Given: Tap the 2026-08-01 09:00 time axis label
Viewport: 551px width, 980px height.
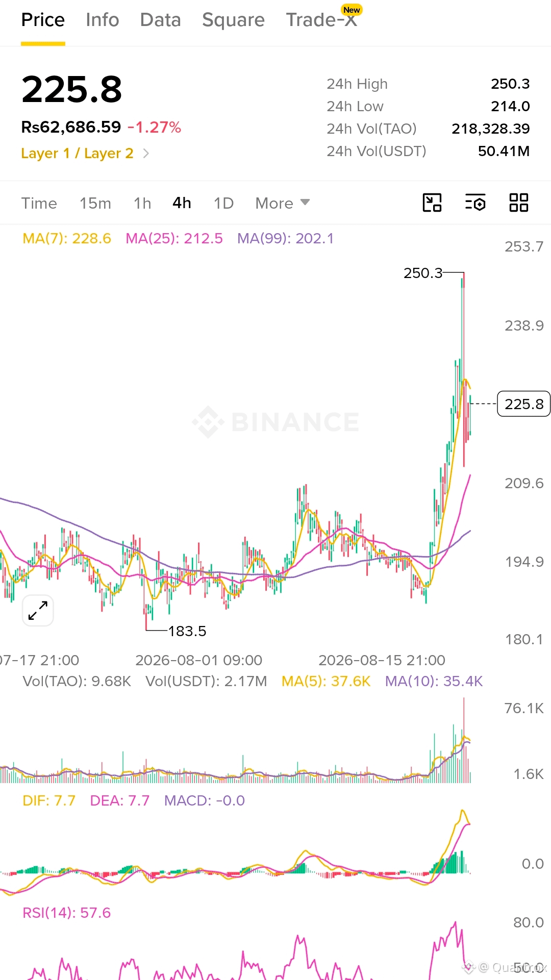Looking at the screenshot, I should tap(199, 660).
